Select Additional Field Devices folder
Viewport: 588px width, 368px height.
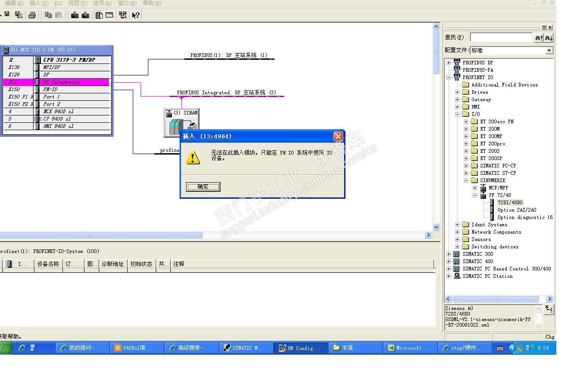504,85
